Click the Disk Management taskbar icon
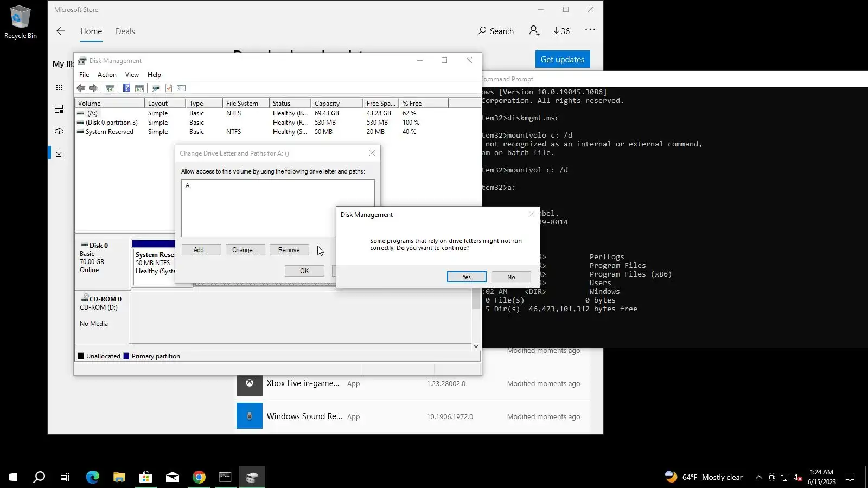The width and height of the screenshot is (868, 488). pos(252,477)
